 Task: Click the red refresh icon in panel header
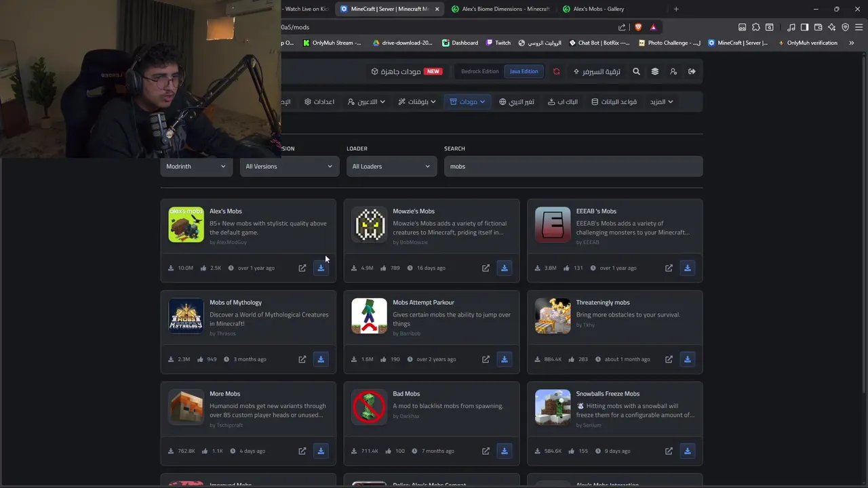557,71
